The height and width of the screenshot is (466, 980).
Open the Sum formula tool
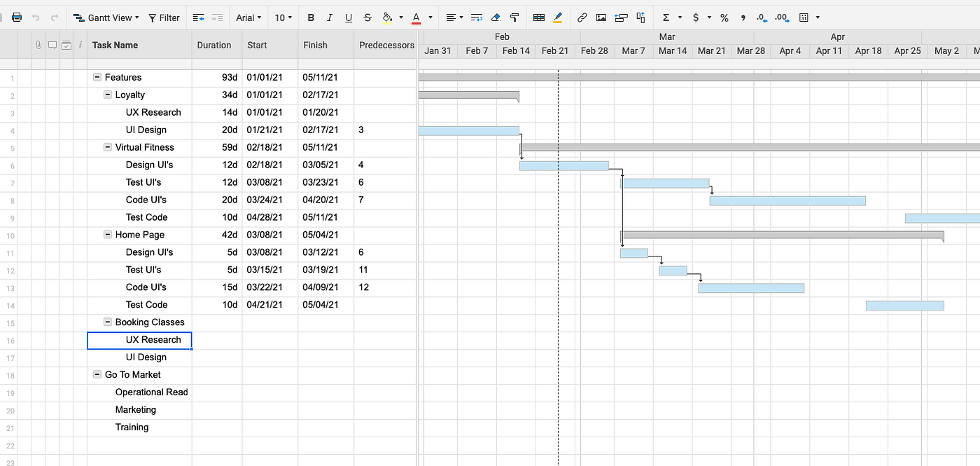(668, 17)
